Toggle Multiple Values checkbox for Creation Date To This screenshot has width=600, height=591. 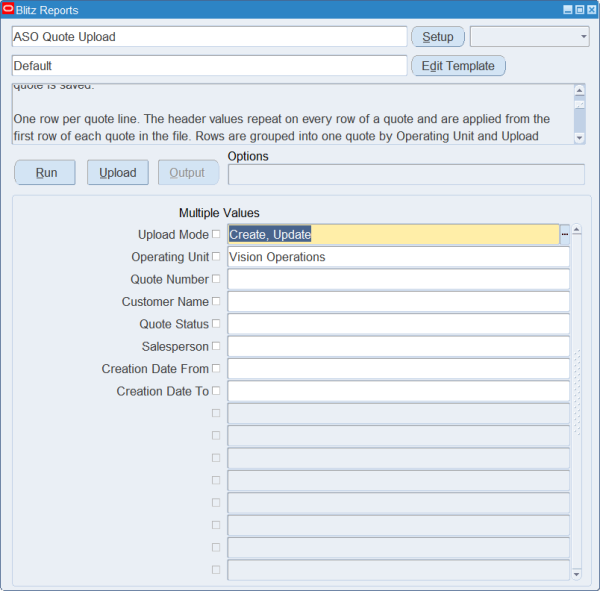pyautogui.click(x=216, y=390)
